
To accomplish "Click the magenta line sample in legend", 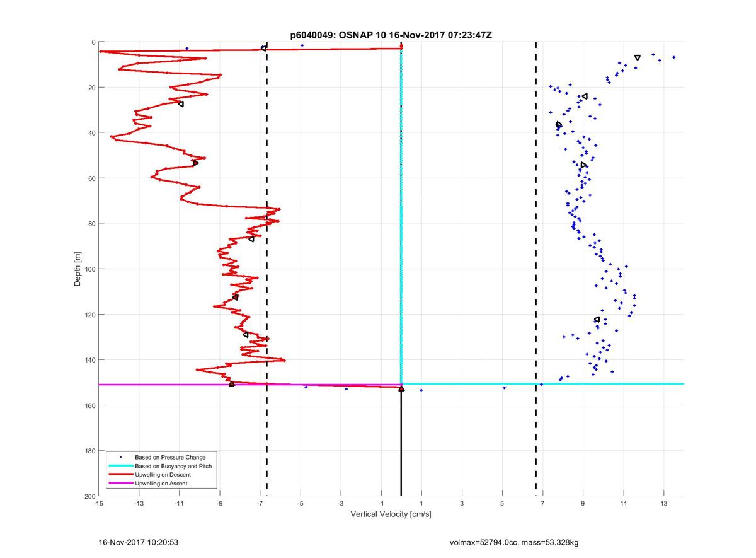I will [120, 484].
